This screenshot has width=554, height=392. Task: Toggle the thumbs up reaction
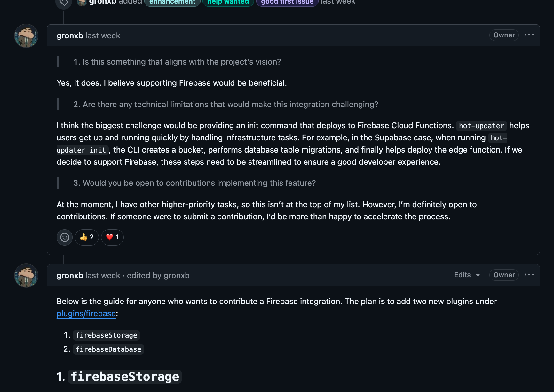pyautogui.click(x=87, y=237)
